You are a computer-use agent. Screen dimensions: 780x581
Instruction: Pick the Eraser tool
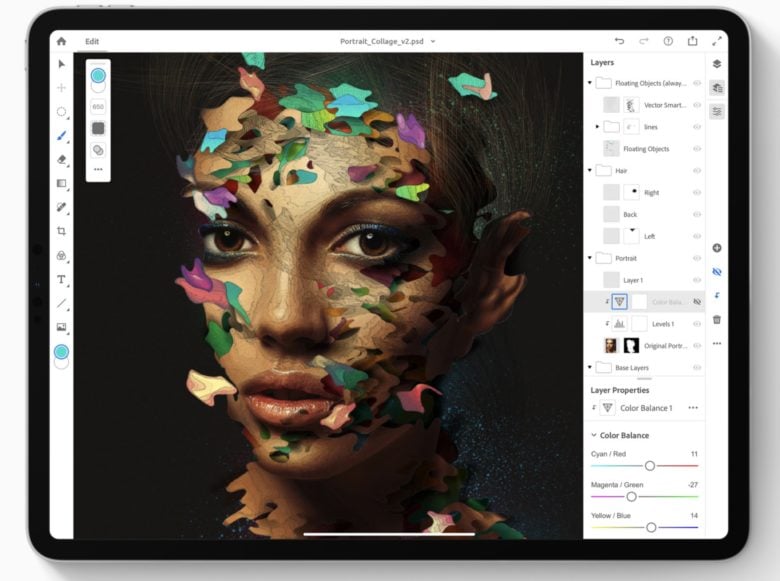(x=61, y=160)
